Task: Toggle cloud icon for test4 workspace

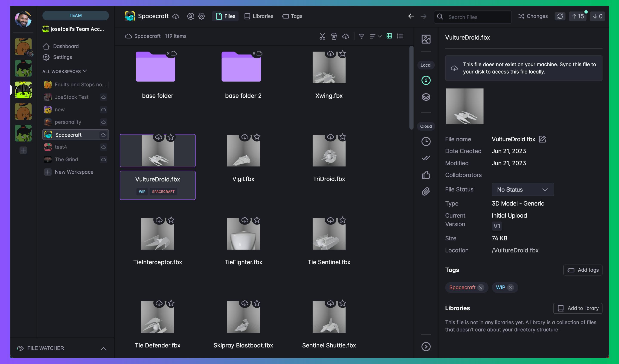Action: coord(103,147)
